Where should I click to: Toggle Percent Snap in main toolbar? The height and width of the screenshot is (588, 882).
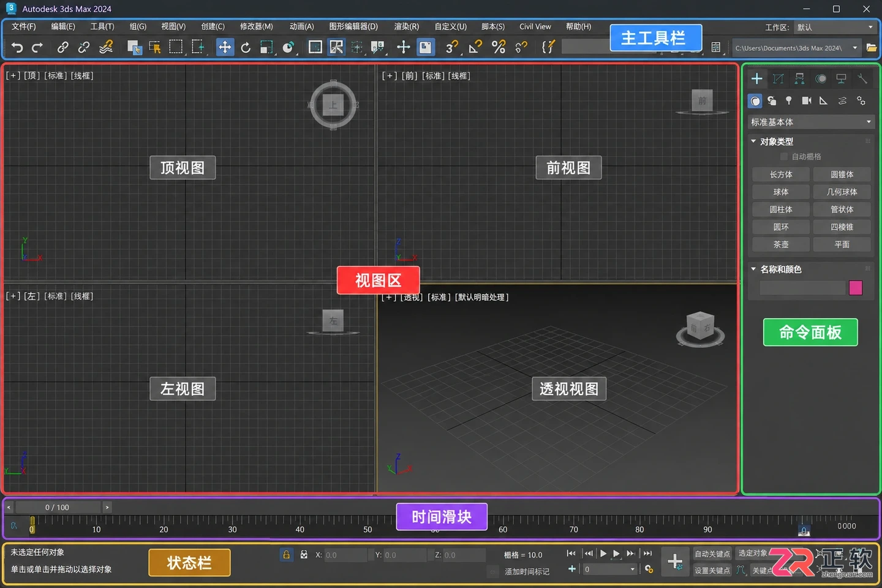coord(499,47)
